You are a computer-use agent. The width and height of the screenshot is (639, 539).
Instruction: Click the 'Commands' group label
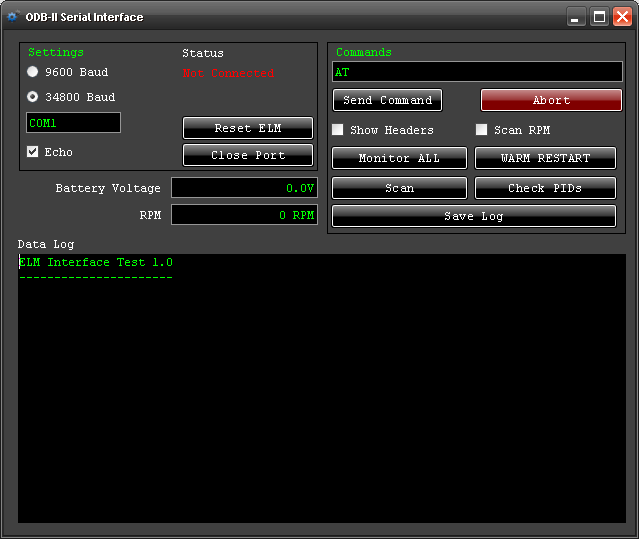[364, 52]
